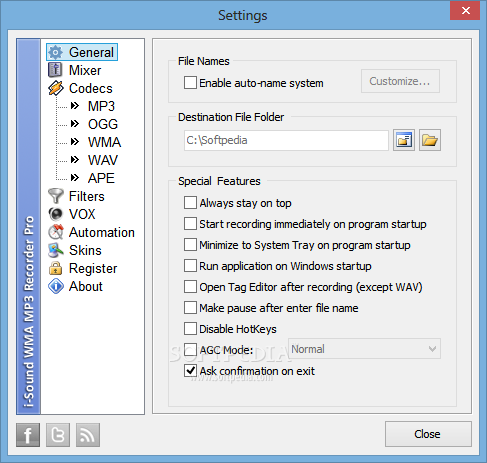The height and width of the screenshot is (463, 487).
Task: Open the Automation settings page
Action: pos(102,232)
